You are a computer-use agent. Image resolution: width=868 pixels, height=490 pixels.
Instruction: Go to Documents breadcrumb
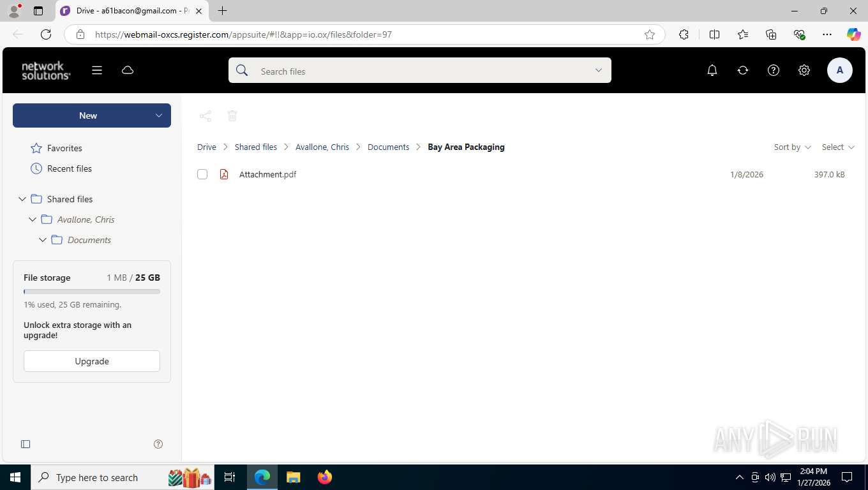[388, 147]
